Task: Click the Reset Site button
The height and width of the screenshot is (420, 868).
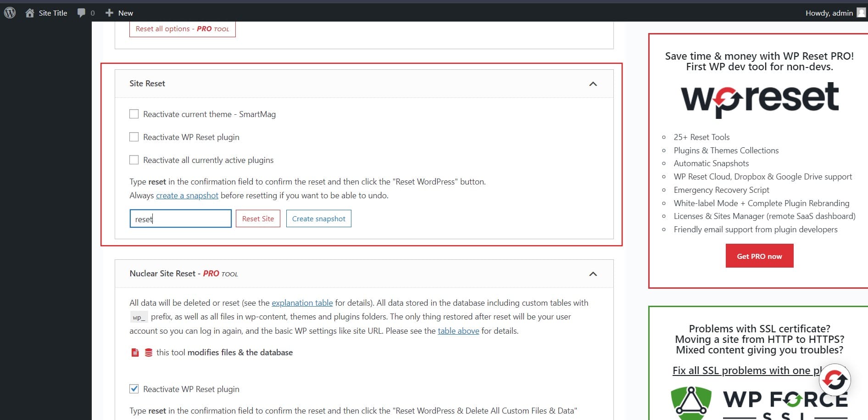Action: click(x=258, y=218)
